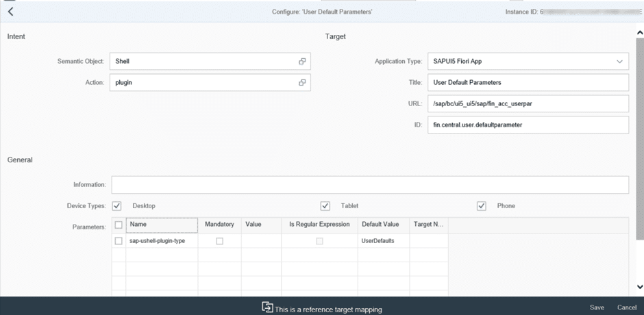Toggle select-all checkbox in Parameters table
644x315 pixels.
pos(119,225)
